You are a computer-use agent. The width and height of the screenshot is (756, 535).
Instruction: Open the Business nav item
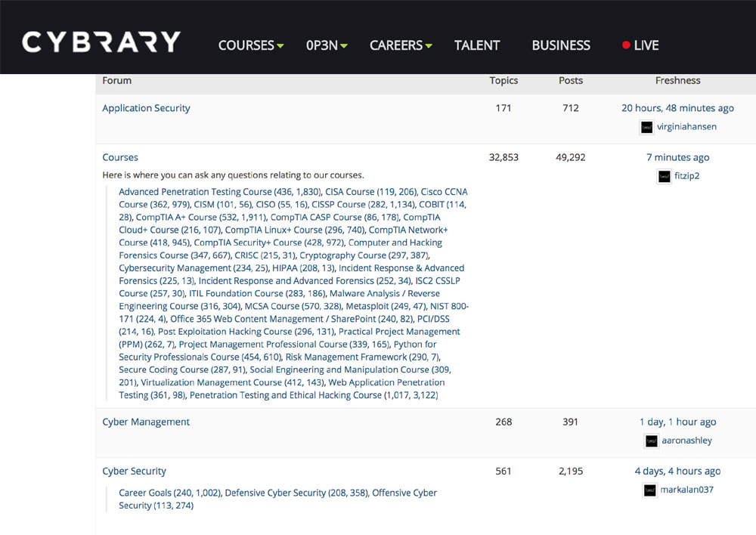(x=561, y=45)
